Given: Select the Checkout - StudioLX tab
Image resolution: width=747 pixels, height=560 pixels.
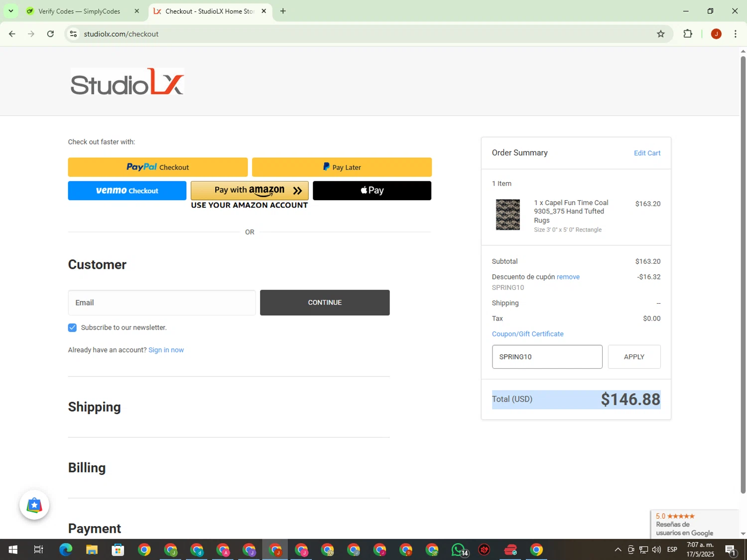Looking at the screenshot, I should (209, 11).
